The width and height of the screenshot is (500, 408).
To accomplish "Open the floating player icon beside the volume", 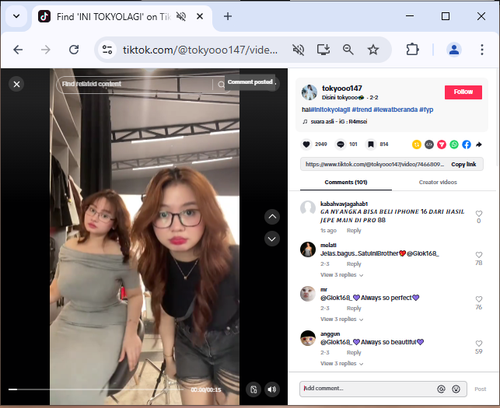I will (x=254, y=389).
